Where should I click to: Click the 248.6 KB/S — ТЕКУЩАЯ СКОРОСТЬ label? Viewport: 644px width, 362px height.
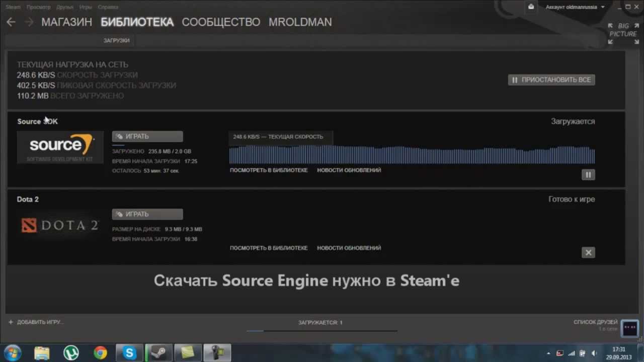click(278, 137)
